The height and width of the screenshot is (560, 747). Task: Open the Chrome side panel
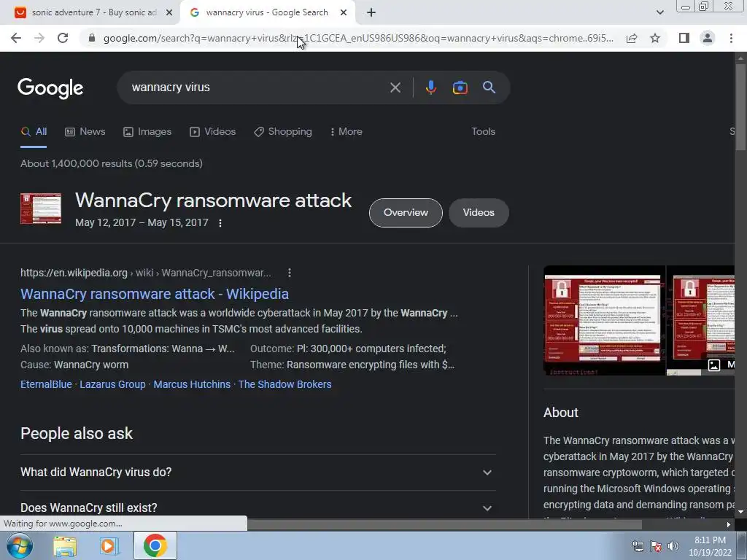point(684,38)
